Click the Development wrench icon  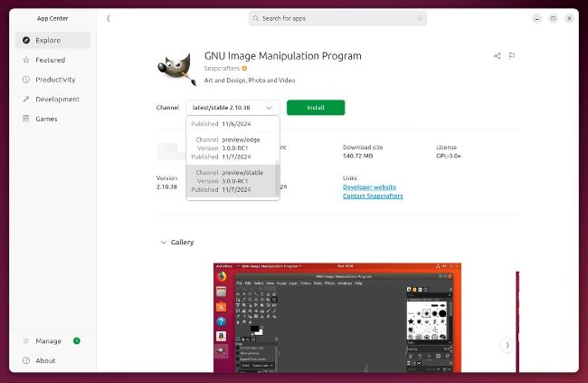coord(26,99)
